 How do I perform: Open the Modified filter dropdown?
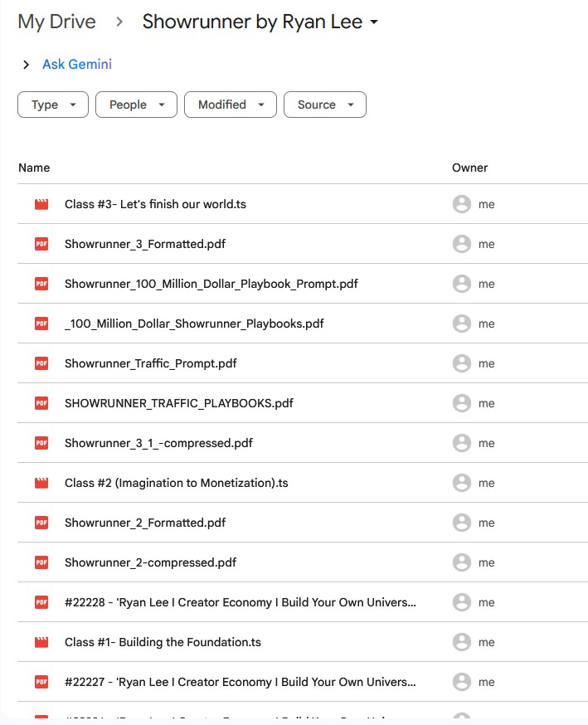click(231, 105)
